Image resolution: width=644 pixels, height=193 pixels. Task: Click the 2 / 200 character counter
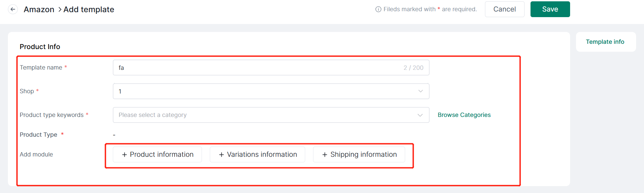point(413,68)
